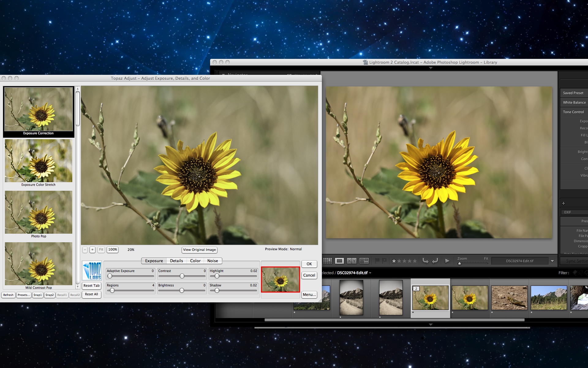The height and width of the screenshot is (368, 588).
Task: Switch to loupe view icon
Action: [x=339, y=261]
